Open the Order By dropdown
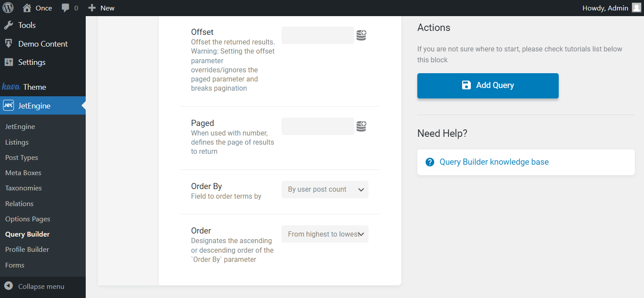Image resolution: width=644 pixels, height=298 pixels. [325, 190]
